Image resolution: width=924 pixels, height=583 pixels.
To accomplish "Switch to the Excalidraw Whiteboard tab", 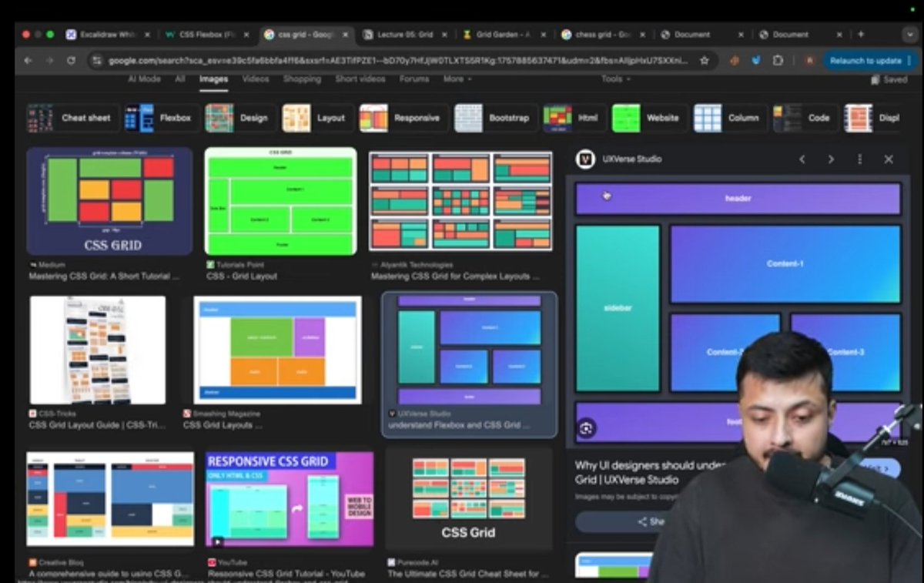I will (x=106, y=35).
